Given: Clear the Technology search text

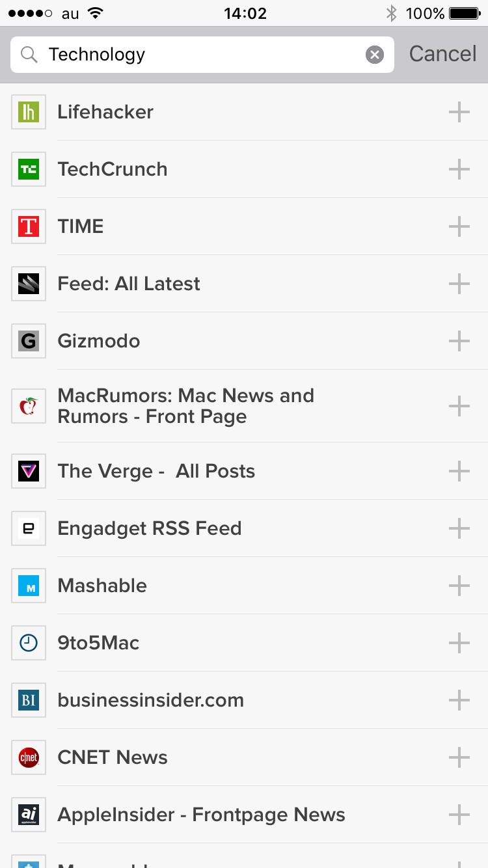Looking at the screenshot, I should (375, 55).
